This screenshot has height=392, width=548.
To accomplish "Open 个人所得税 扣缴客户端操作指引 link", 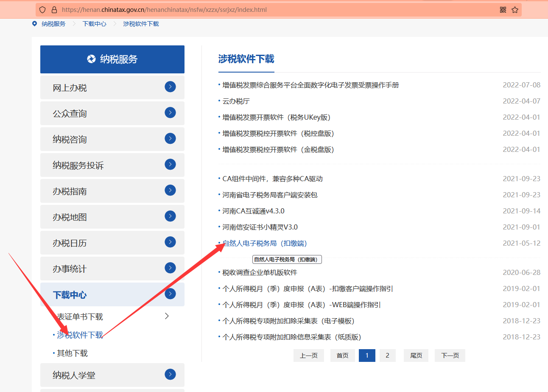I will pos(308,288).
